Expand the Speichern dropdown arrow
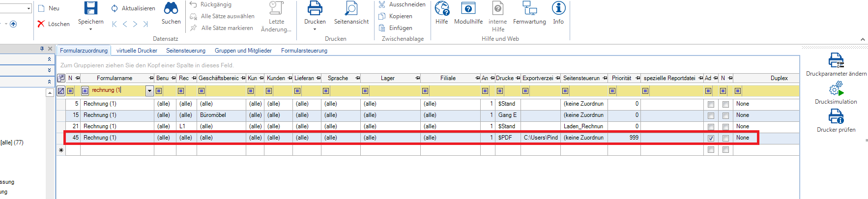 [90, 29]
